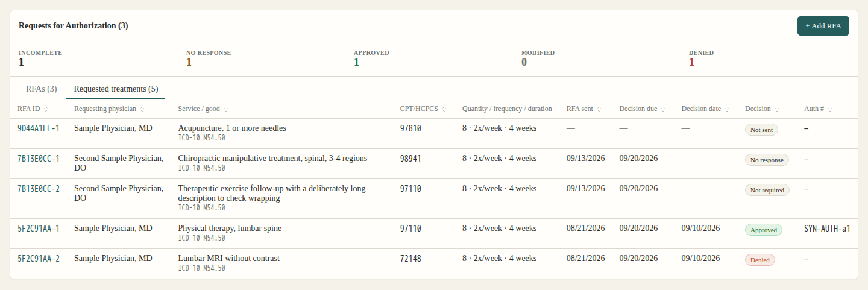Click Sample Physician, MD in 9D44A1EE-1 row
The image size is (868, 290).
[113, 128]
